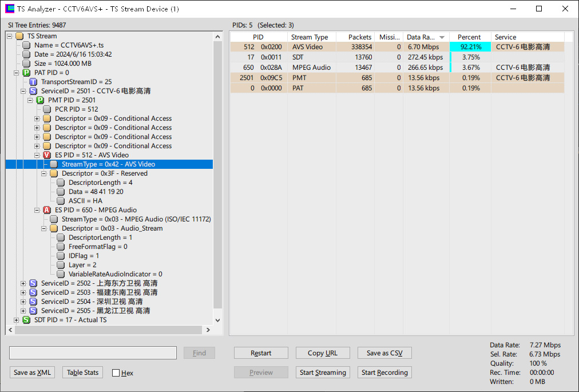Select the SDT row with PID 17
Image resolution: width=579 pixels, height=392 pixels.
pos(397,57)
